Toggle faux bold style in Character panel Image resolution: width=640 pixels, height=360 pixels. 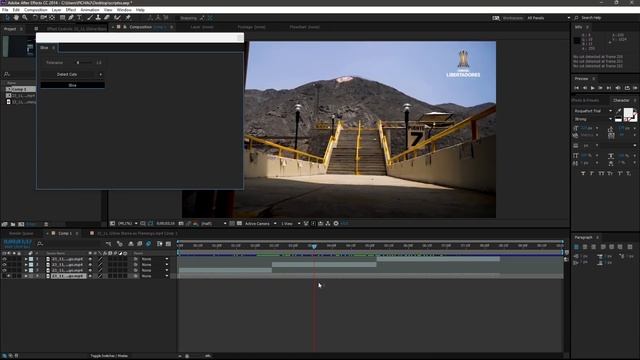(x=583, y=173)
